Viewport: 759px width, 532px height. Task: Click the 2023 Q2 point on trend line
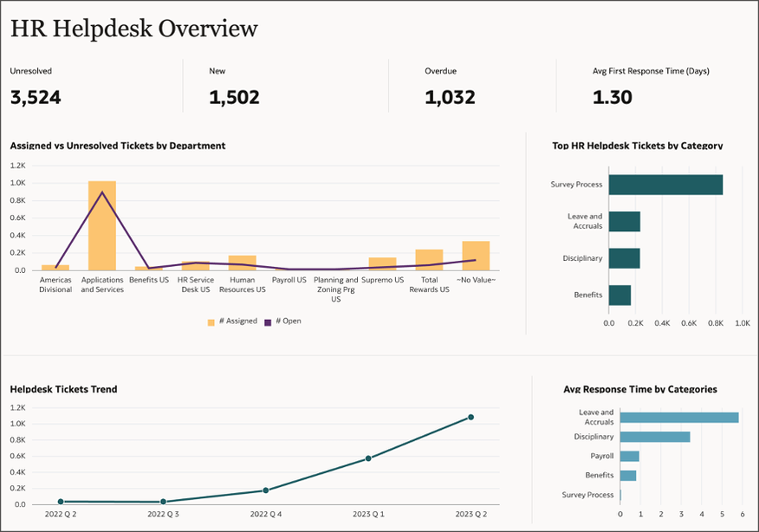[x=472, y=417]
